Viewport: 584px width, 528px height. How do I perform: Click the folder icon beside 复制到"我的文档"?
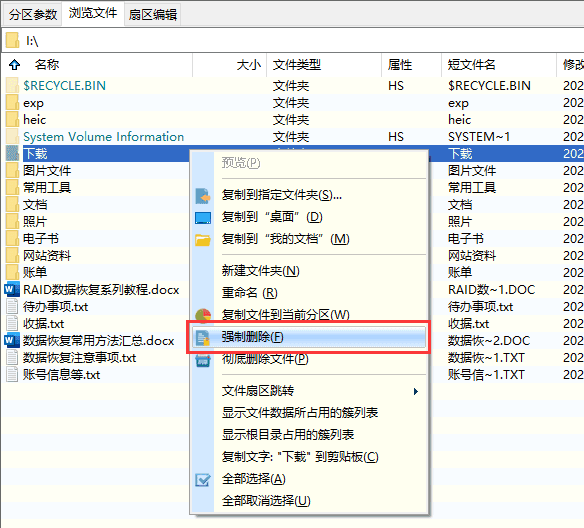203,240
